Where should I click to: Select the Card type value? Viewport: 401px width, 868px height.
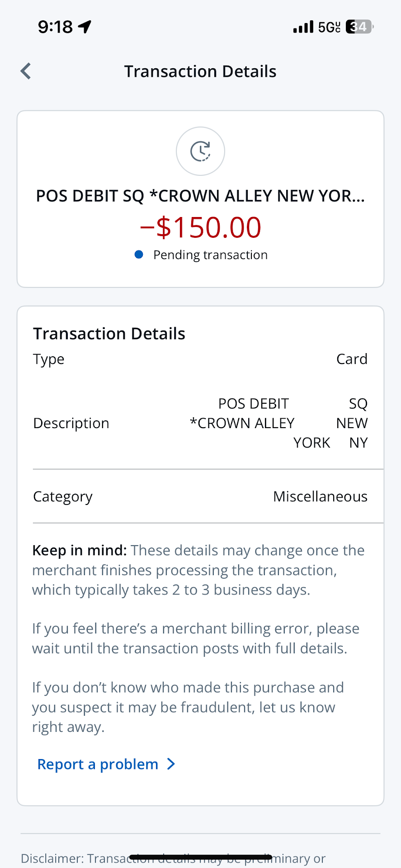pos(352,359)
